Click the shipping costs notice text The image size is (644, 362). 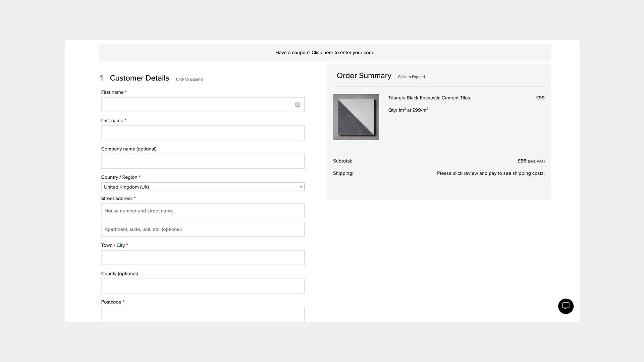point(490,173)
